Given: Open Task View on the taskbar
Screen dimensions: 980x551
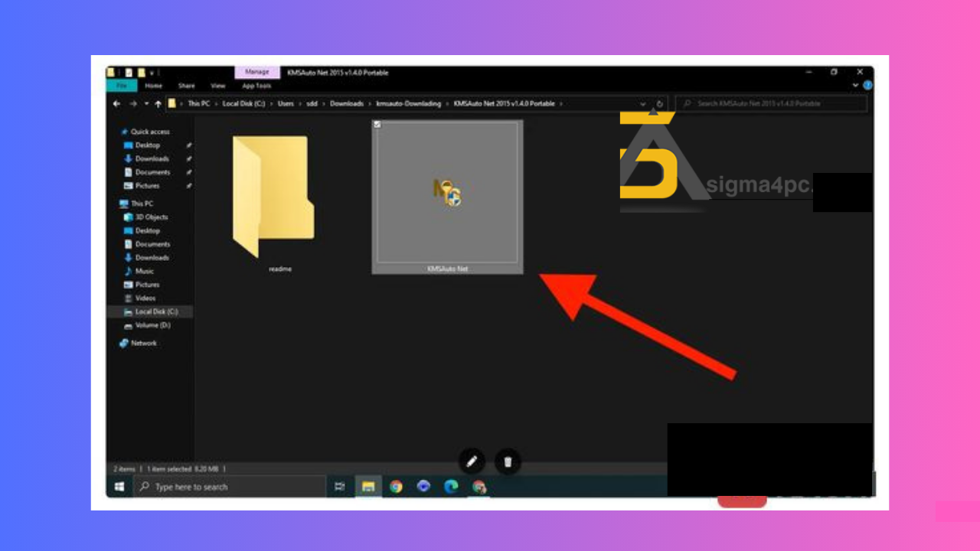Looking at the screenshot, I should 340,487.
